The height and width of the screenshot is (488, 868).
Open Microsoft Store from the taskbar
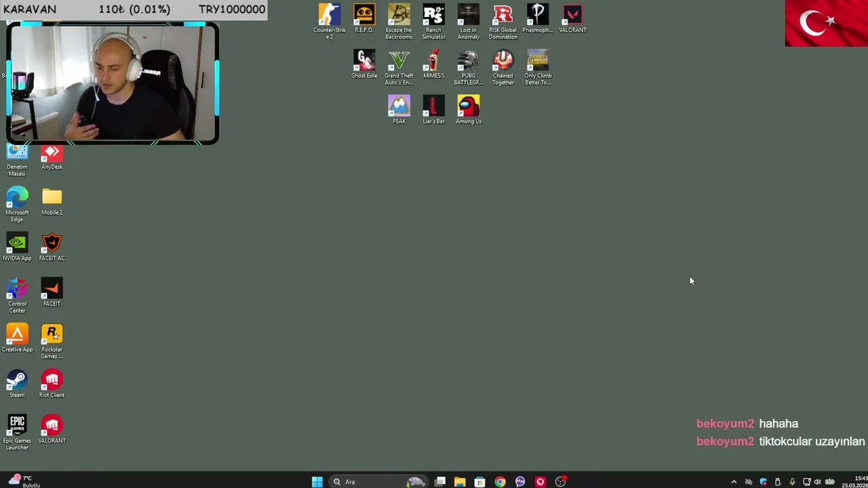point(480,482)
